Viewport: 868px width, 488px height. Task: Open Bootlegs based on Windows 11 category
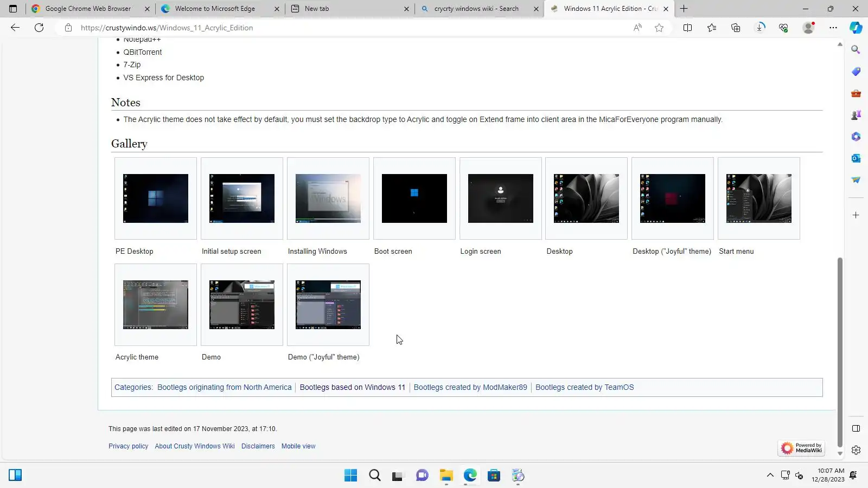353,387
